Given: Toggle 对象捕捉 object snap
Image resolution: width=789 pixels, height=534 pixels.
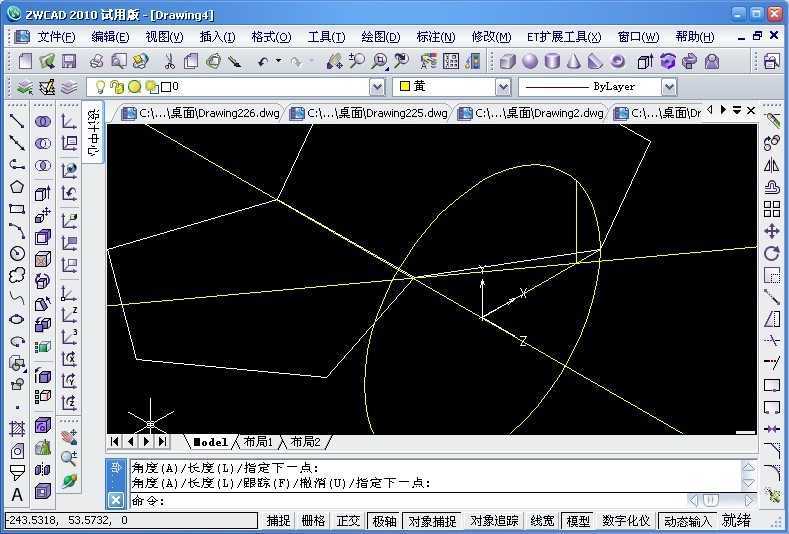Looking at the screenshot, I should [x=432, y=520].
